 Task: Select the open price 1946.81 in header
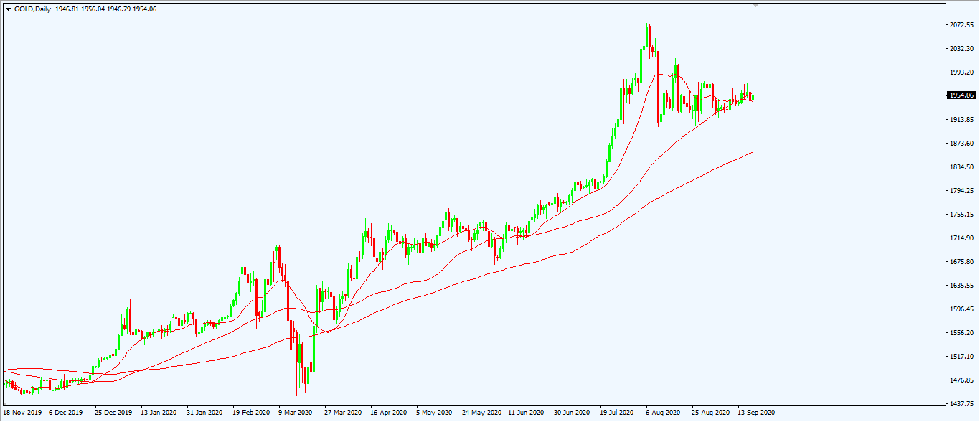(67, 9)
